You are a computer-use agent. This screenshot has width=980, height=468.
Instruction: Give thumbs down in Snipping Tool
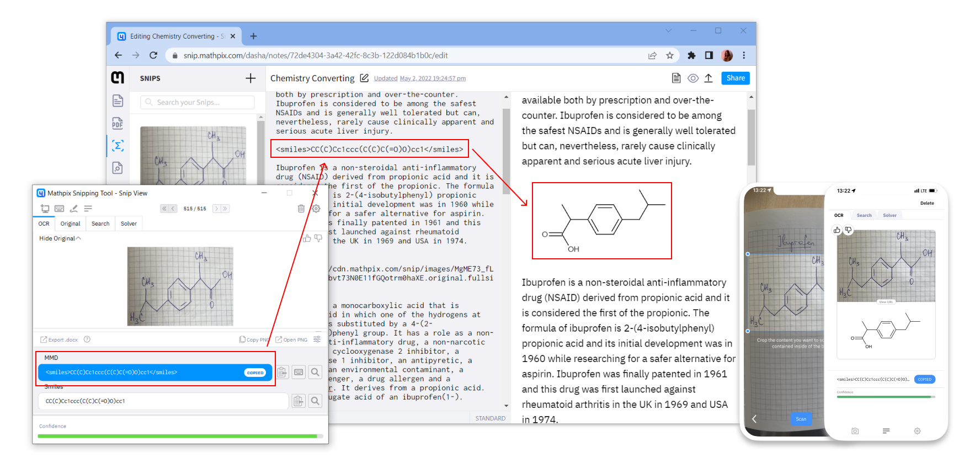(x=318, y=238)
